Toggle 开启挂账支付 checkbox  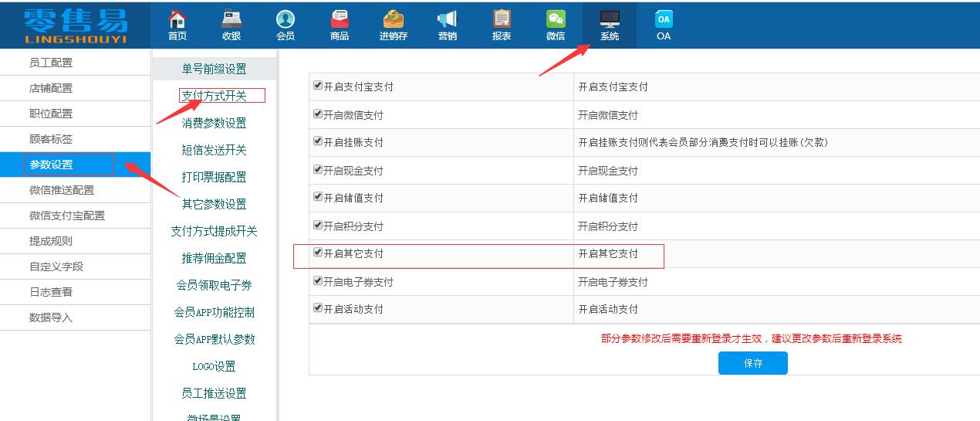318,141
